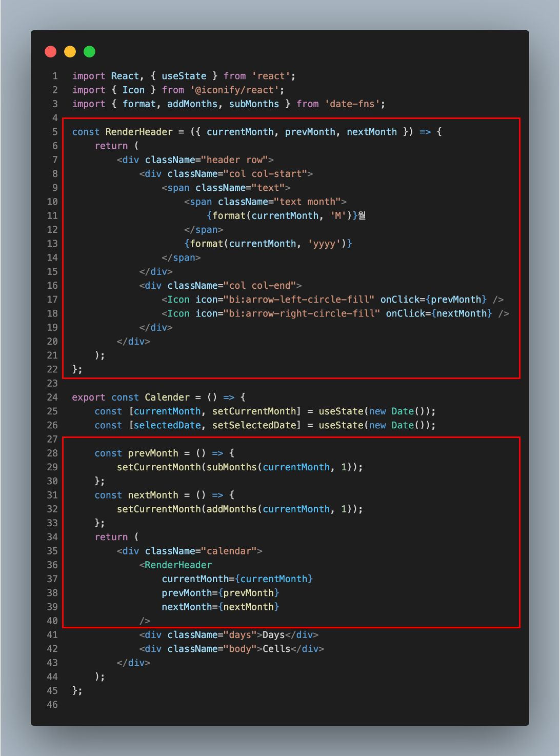The image size is (560, 756).
Task: Click the red close dot
Action: [50, 51]
